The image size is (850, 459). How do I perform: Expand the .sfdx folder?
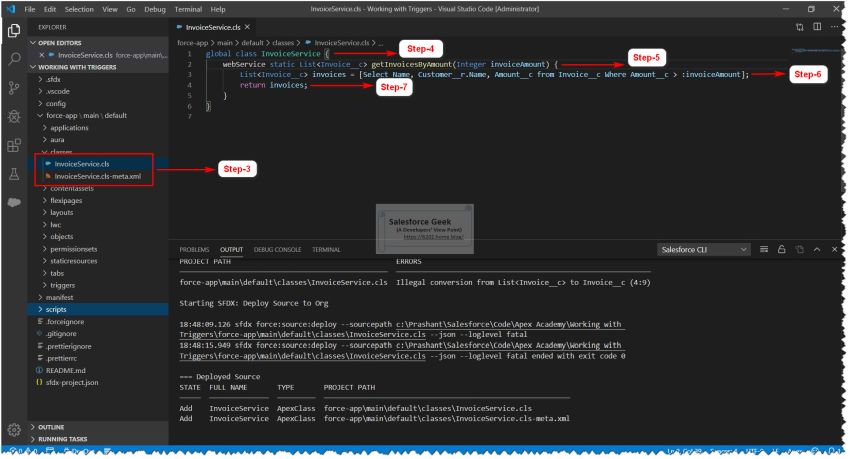click(x=53, y=79)
